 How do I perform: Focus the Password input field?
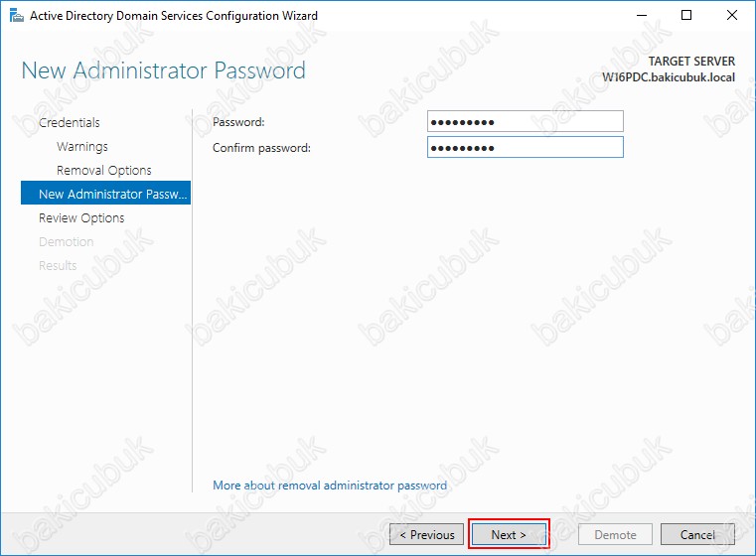coord(526,121)
